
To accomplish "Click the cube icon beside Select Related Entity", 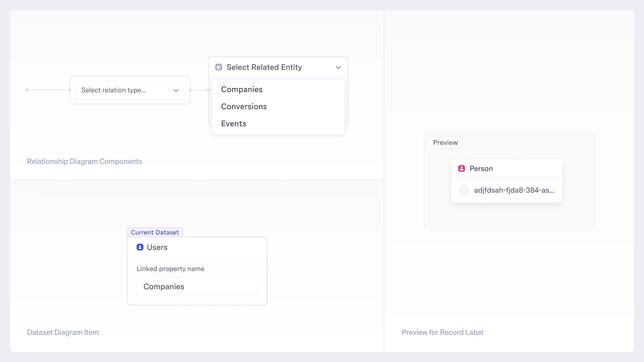I will [x=219, y=67].
